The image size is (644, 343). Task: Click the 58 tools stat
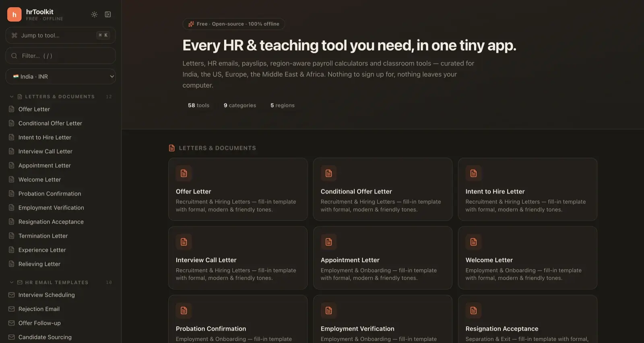tap(198, 105)
